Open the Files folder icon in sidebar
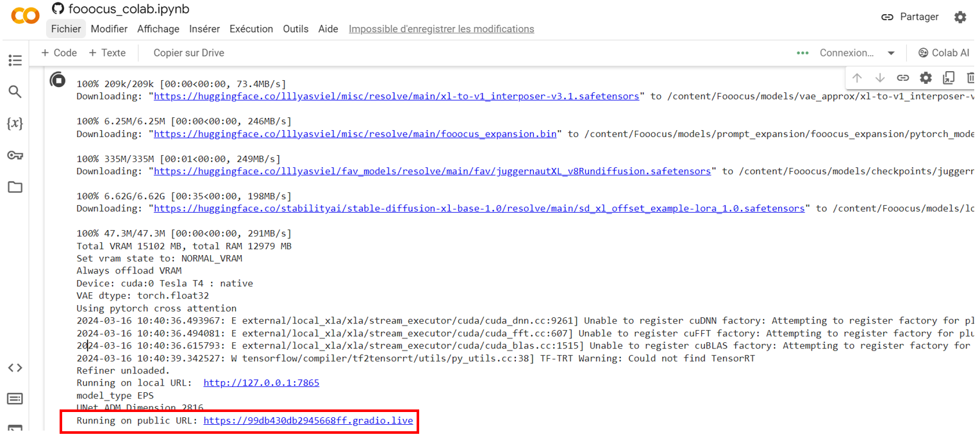The width and height of the screenshot is (980, 437). click(15, 187)
